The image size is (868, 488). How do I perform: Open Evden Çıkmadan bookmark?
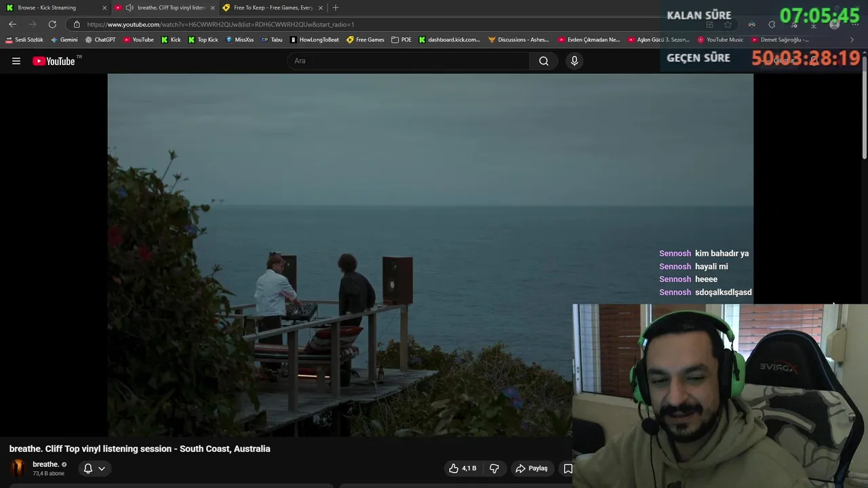pos(589,40)
